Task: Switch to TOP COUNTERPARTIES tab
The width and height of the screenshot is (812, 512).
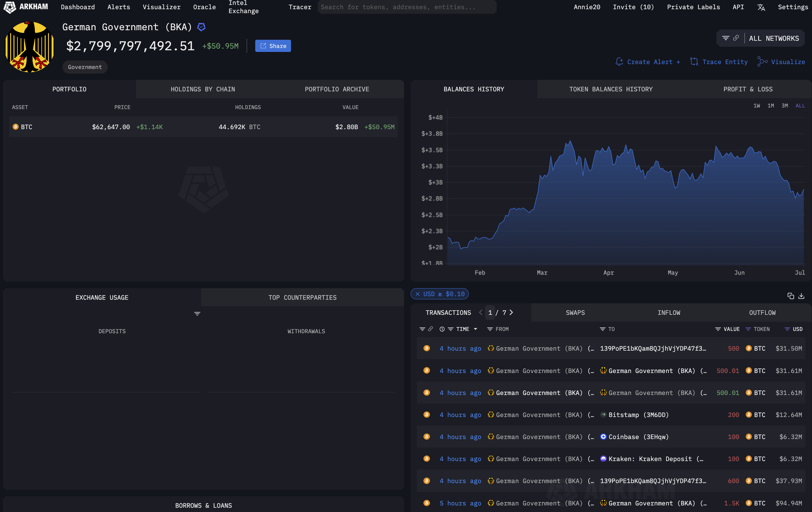Action: click(303, 297)
